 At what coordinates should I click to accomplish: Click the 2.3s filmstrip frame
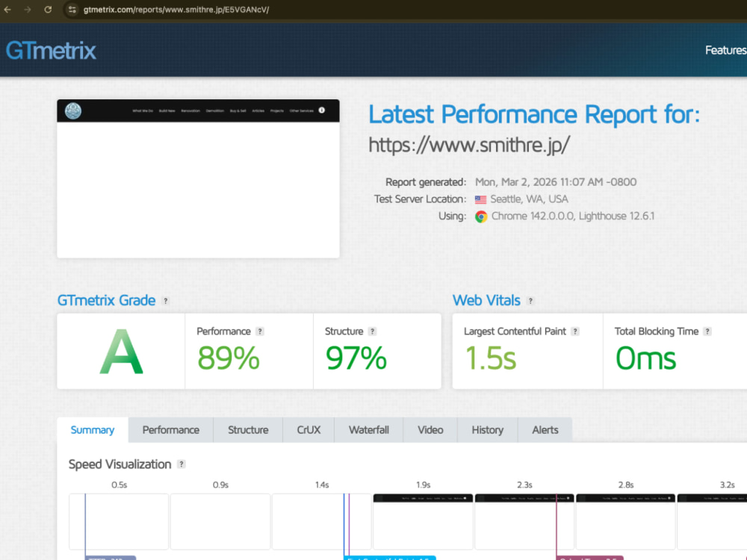pos(524,521)
